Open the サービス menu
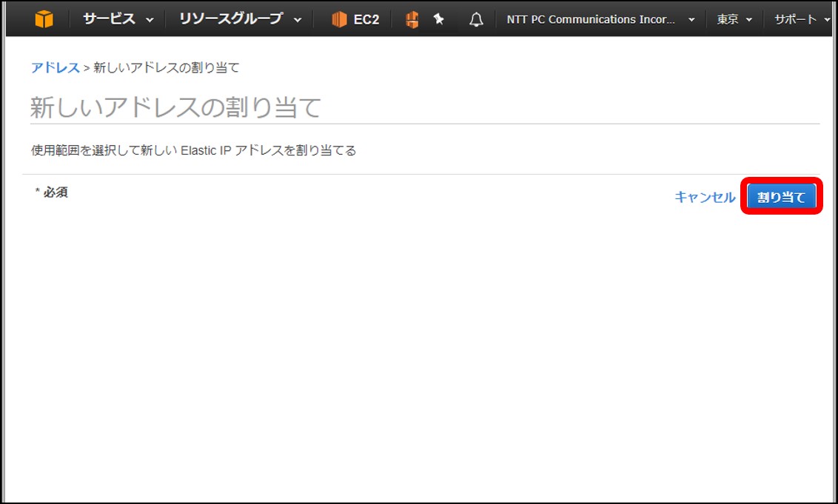 pyautogui.click(x=118, y=19)
